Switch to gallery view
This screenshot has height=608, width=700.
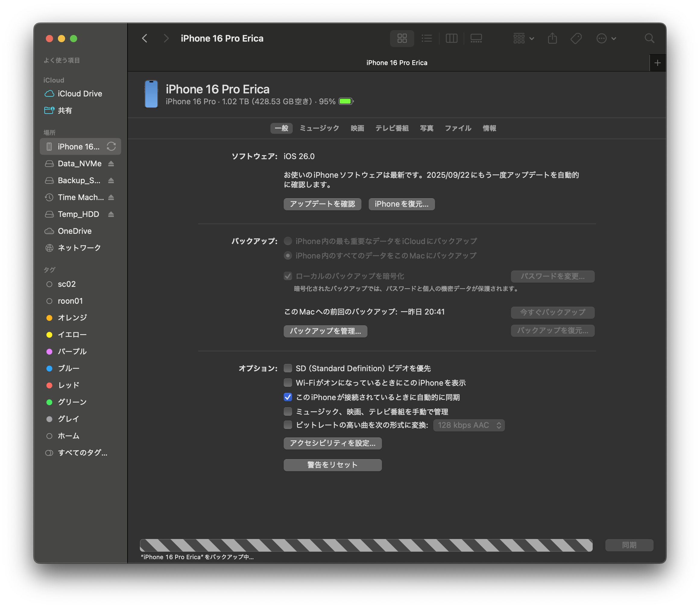[476, 38]
